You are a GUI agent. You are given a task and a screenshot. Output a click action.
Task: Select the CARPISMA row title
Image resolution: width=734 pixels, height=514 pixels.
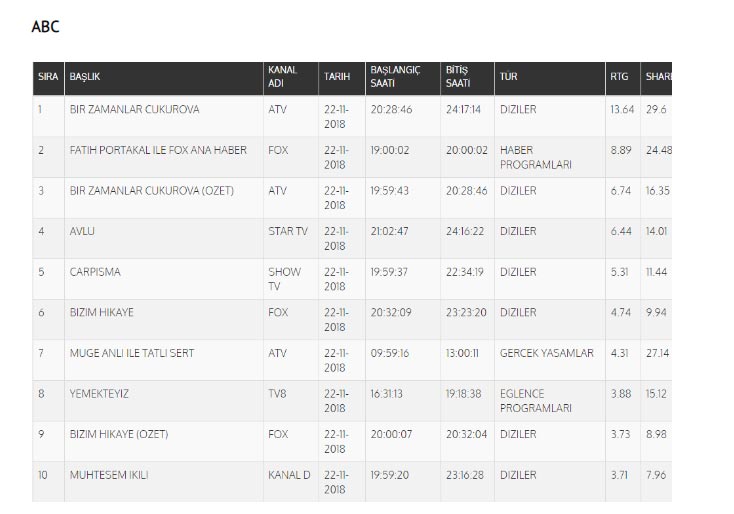click(91, 271)
